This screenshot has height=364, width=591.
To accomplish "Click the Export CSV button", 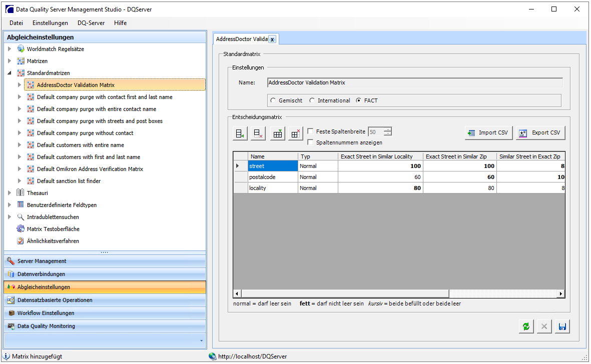I will (541, 132).
